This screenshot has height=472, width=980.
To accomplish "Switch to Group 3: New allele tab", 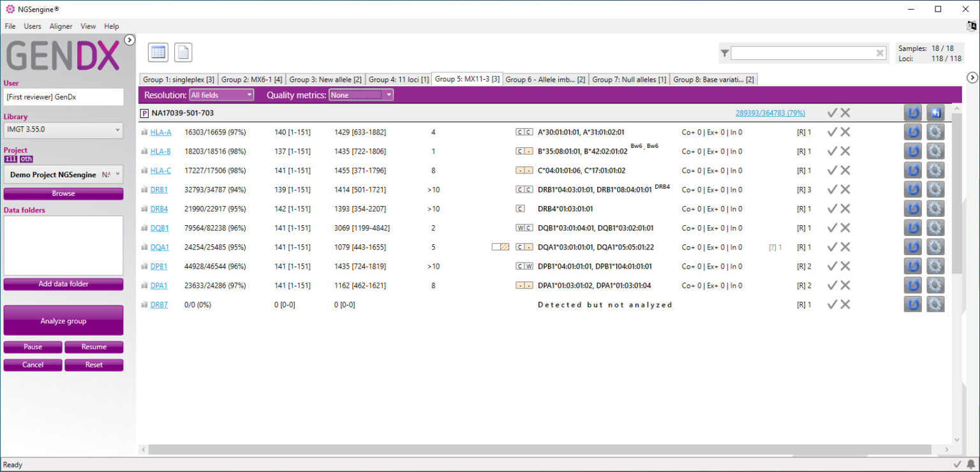I will [x=325, y=79].
